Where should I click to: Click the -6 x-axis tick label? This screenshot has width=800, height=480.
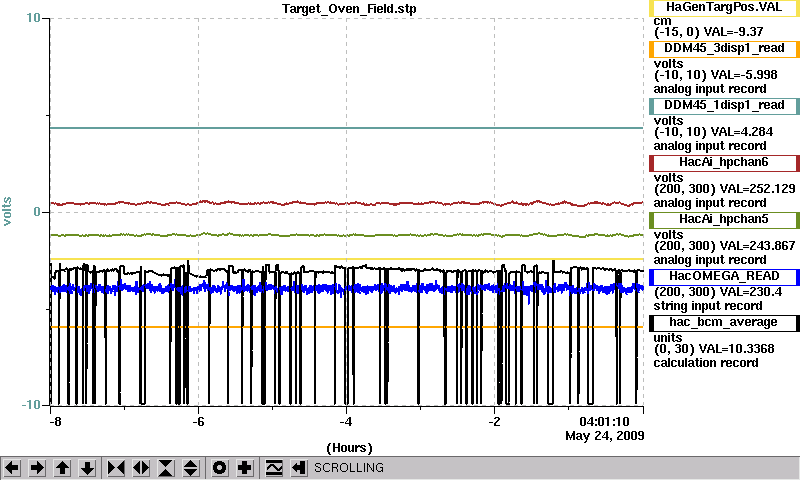[198, 422]
